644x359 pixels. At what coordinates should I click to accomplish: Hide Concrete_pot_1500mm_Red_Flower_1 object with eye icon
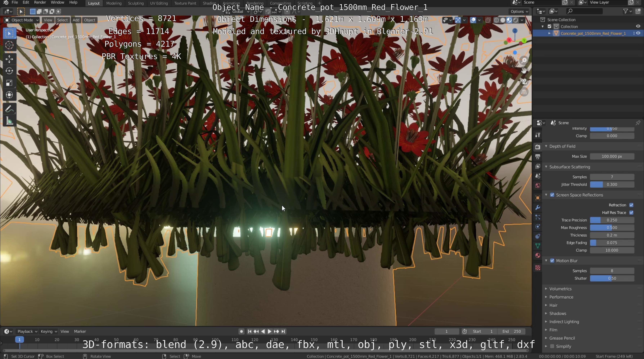(638, 33)
